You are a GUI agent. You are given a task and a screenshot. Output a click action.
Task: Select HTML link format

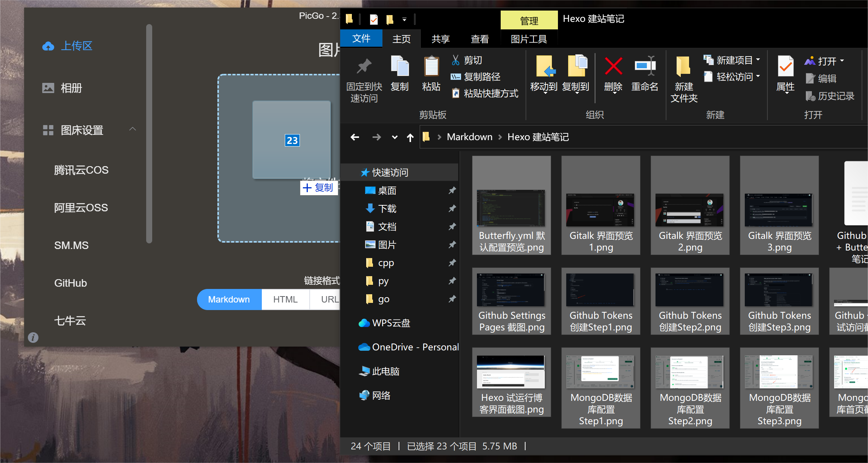point(285,299)
